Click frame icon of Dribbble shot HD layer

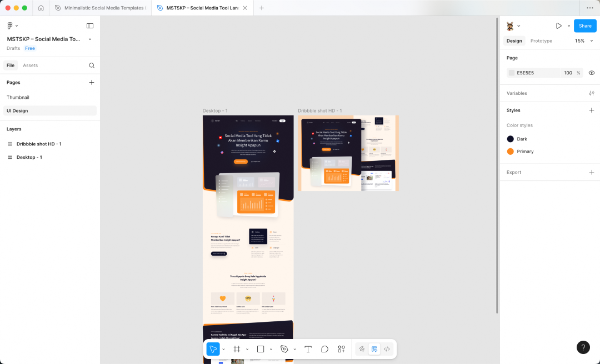(10, 144)
